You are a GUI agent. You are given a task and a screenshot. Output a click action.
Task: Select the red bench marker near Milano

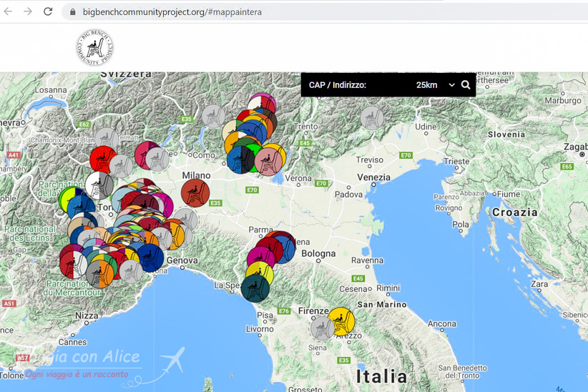pos(195,193)
